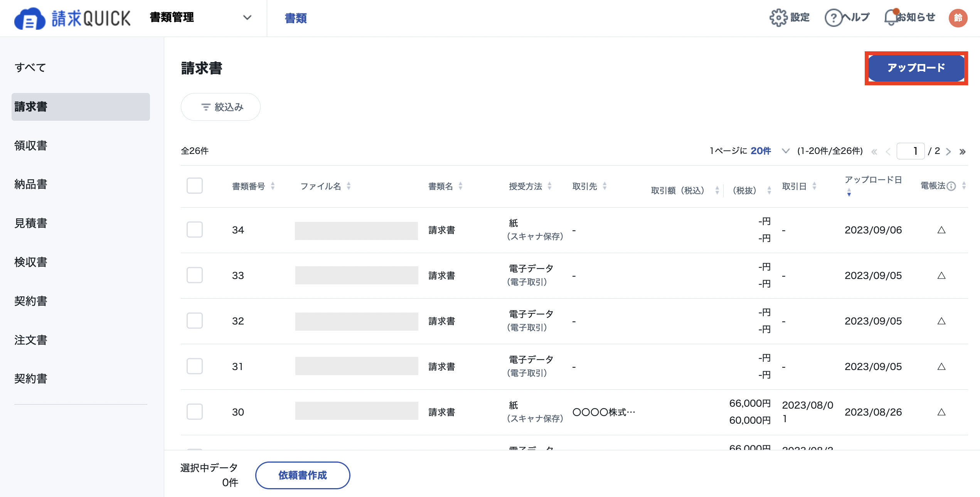Image resolution: width=980 pixels, height=497 pixels.
Task: Click the 電帳法 info icon
Action: click(951, 186)
